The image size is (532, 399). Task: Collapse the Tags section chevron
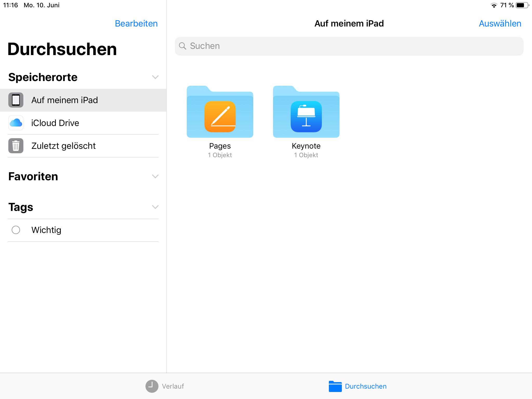(x=155, y=207)
